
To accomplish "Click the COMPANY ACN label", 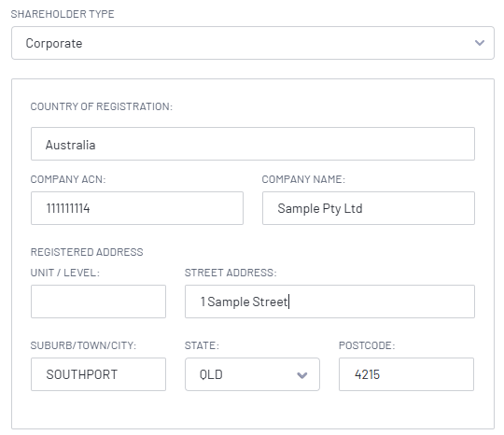I will (68, 179).
